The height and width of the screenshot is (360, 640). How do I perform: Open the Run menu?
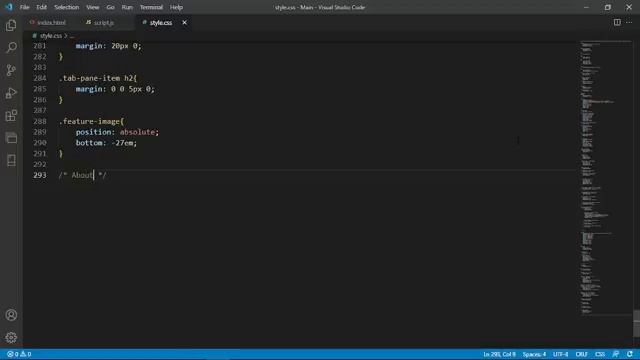[127, 7]
